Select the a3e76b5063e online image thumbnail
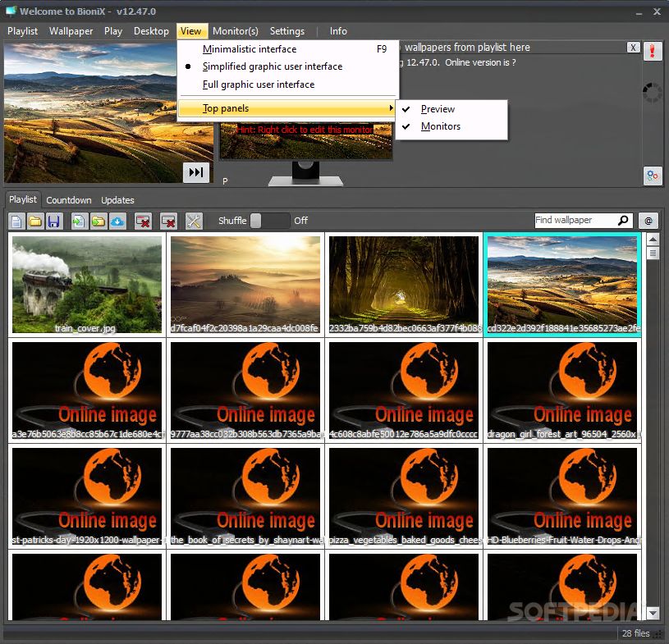Image resolution: width=669 pixels, height=644 pixels. (x=87, y=391)
